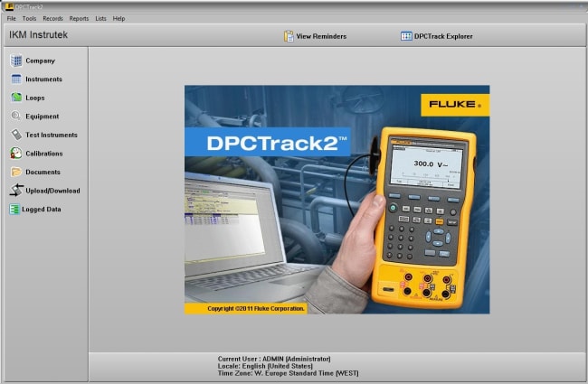Click the Test Instruments device icon
This screenshot has height=384, width=588.
pos(16,135)
